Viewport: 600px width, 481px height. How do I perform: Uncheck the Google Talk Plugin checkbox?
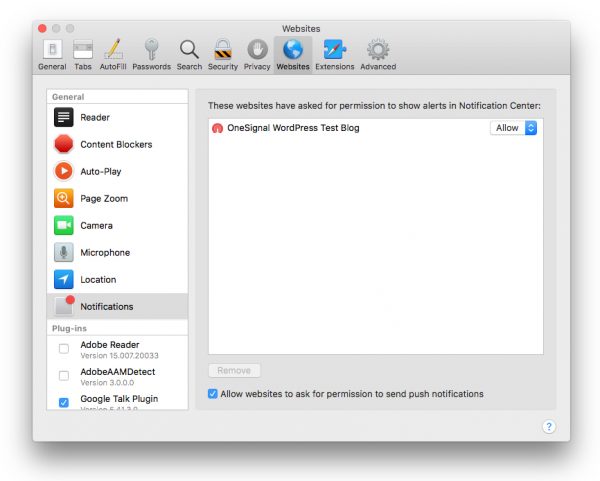pyautogui.click(x=64, y=403)
